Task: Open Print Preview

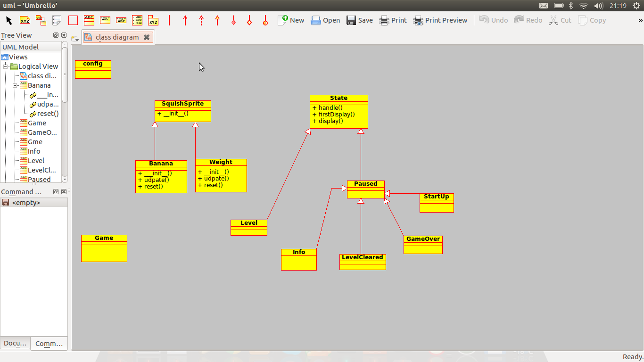Action: (440, 20)
